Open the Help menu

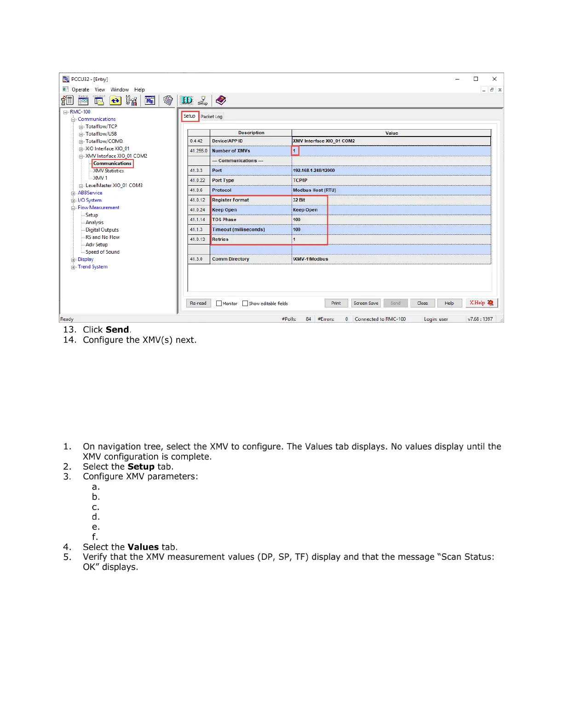[139, 90]
